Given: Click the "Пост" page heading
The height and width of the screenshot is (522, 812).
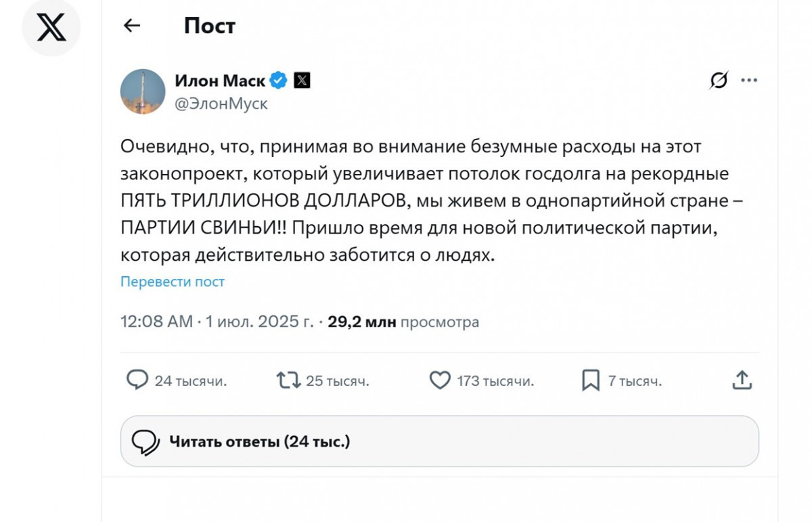Looking at the screenshot, I should click(x=210, y=26).
